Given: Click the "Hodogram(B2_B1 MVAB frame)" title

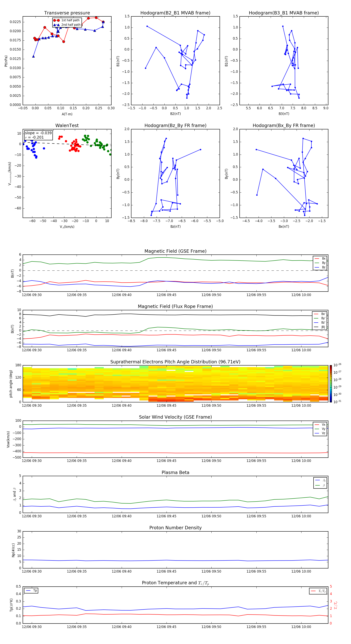Looking at the screenshot, I should [x=175, y=13].
